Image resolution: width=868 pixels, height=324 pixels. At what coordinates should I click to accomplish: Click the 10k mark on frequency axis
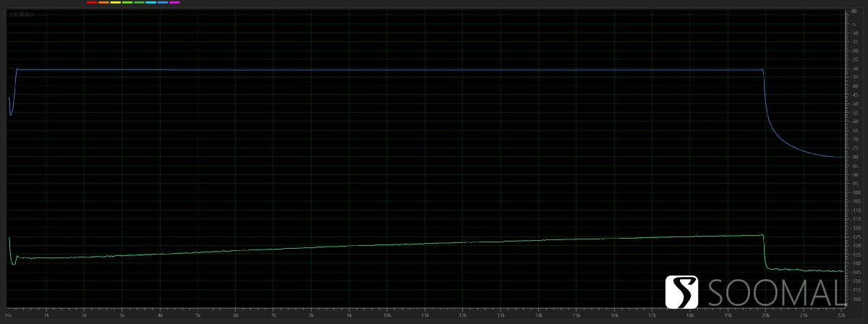(387, 315)
